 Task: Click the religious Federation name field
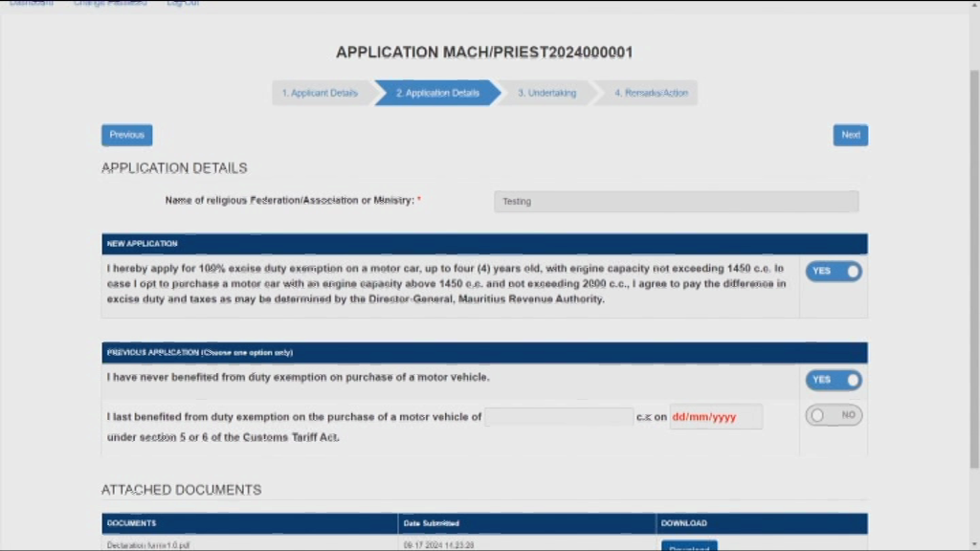coord(676,202)
